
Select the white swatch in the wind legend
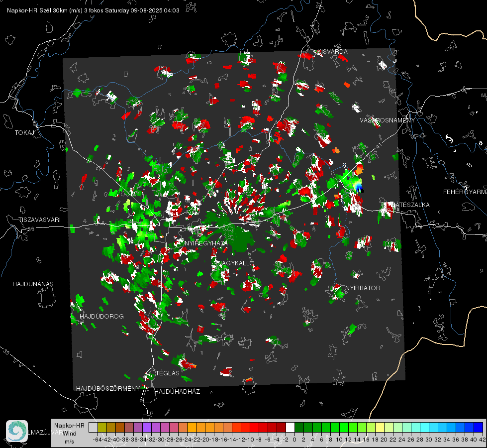290,428
